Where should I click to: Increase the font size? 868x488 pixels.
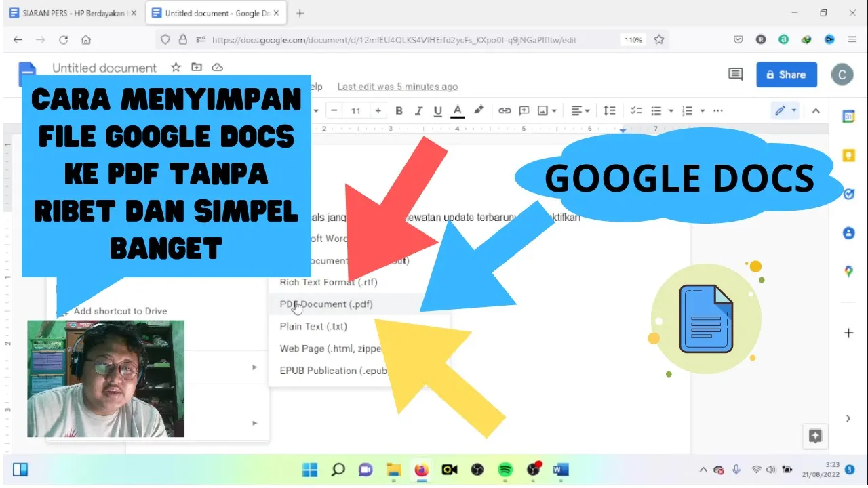point(378,110)
